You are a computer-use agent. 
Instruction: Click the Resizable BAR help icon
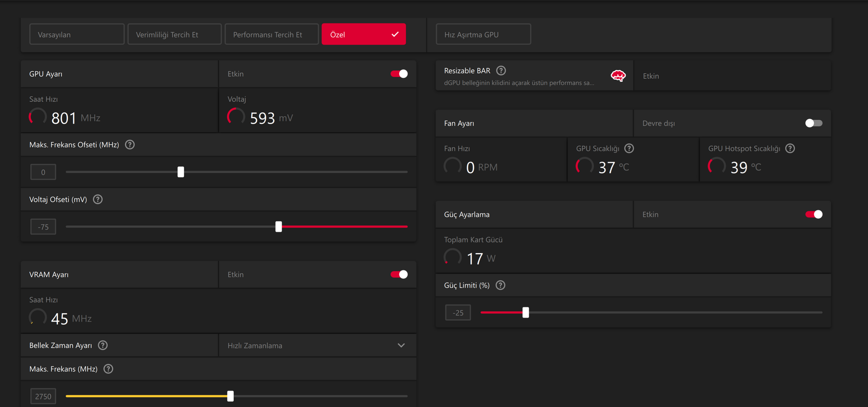[501, 71]
